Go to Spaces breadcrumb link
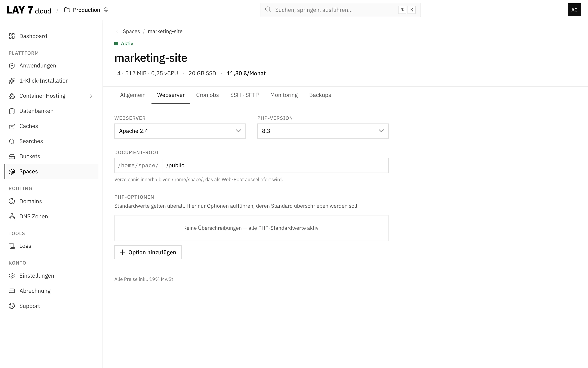 click(131, 31)
